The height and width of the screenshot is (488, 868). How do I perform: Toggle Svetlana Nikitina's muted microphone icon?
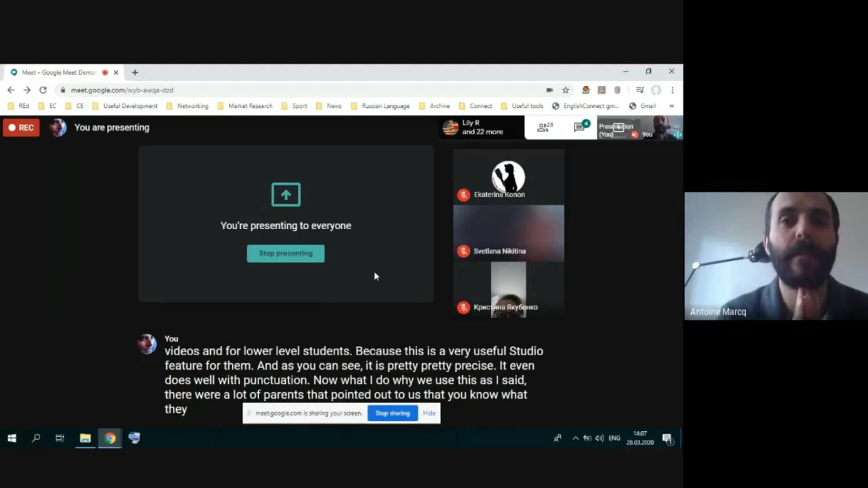pyautogui.click(x=463, y=251)
